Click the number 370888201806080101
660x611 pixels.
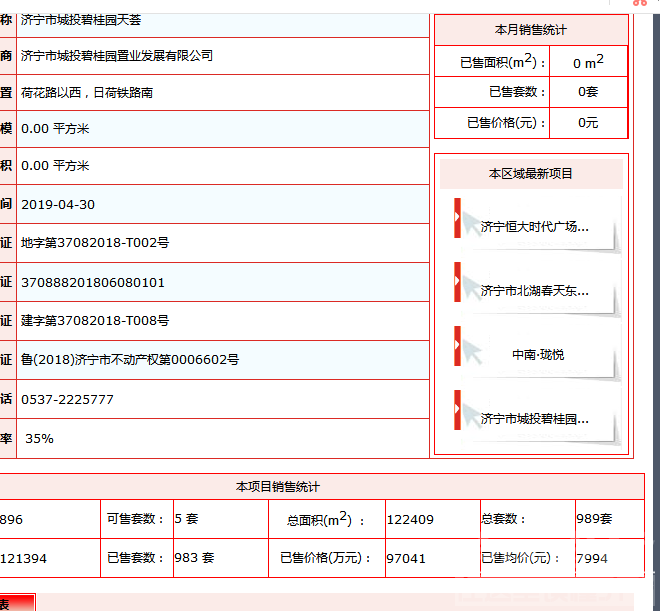93,282
